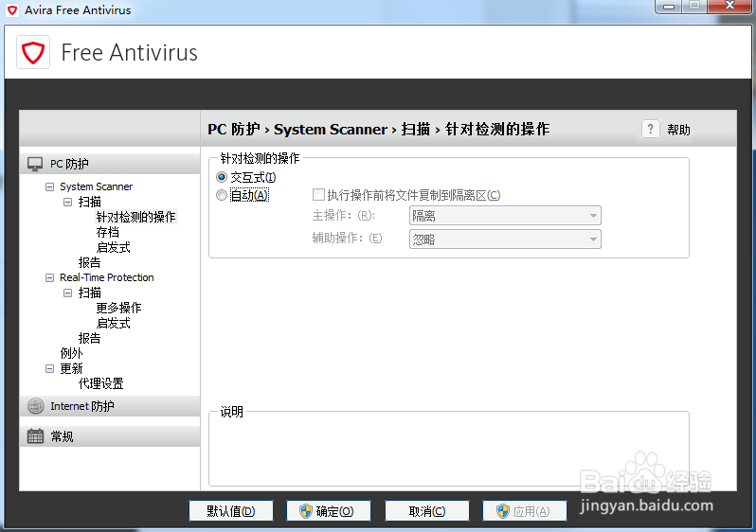Screen dimensions: 756x532
Task: Select 针对检测的操作 in the tree
Action: (x=136, y=217)
